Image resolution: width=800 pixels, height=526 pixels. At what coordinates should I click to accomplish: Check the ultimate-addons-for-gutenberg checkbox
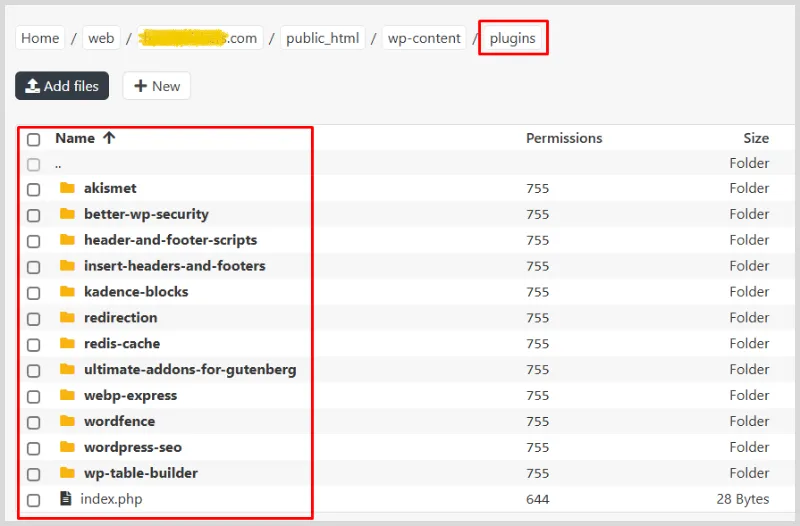tap(34, 370)
